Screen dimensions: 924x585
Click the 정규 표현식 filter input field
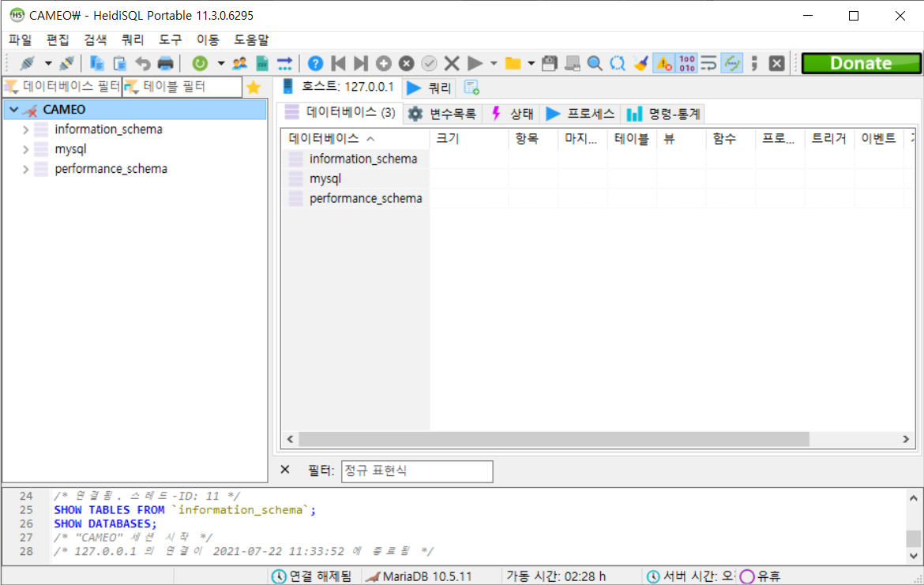[417, 471]
